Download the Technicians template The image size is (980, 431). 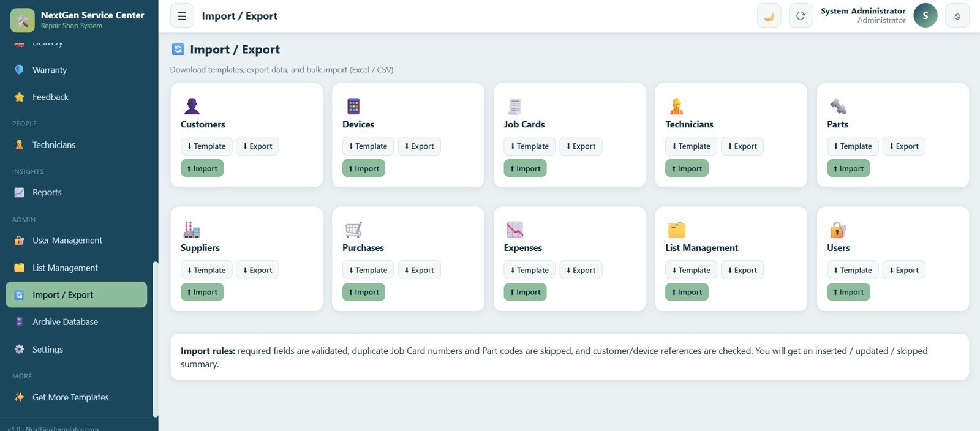[x=691, y=146]
